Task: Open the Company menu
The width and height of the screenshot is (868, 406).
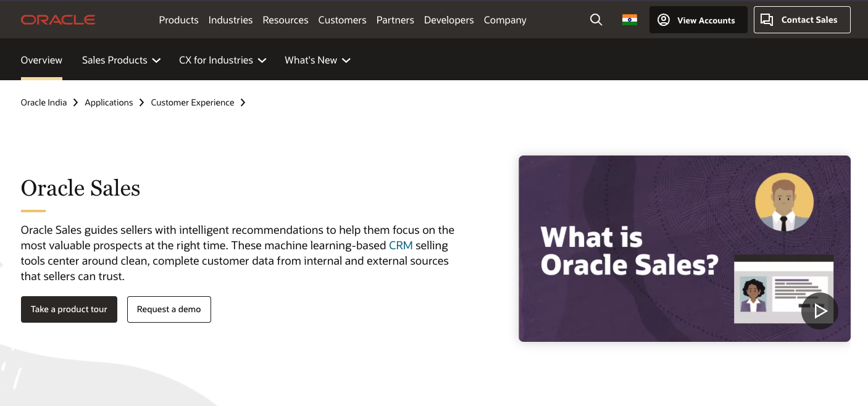Action: [505, 20]
